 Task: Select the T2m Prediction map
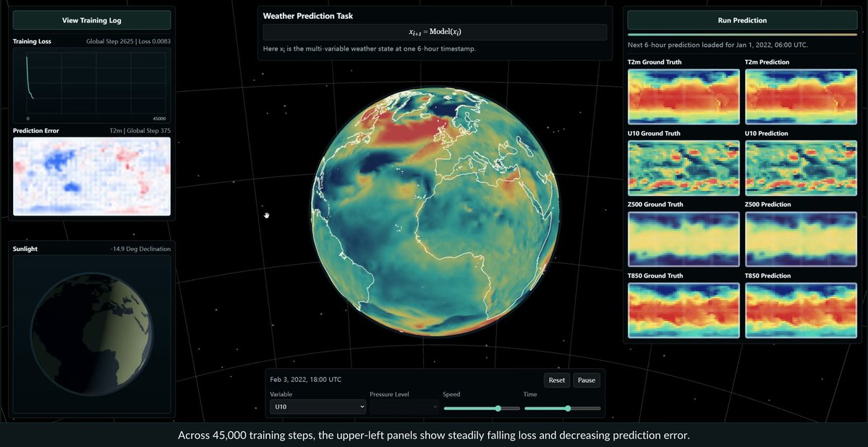pyautogui.click(x=801, y=98)
